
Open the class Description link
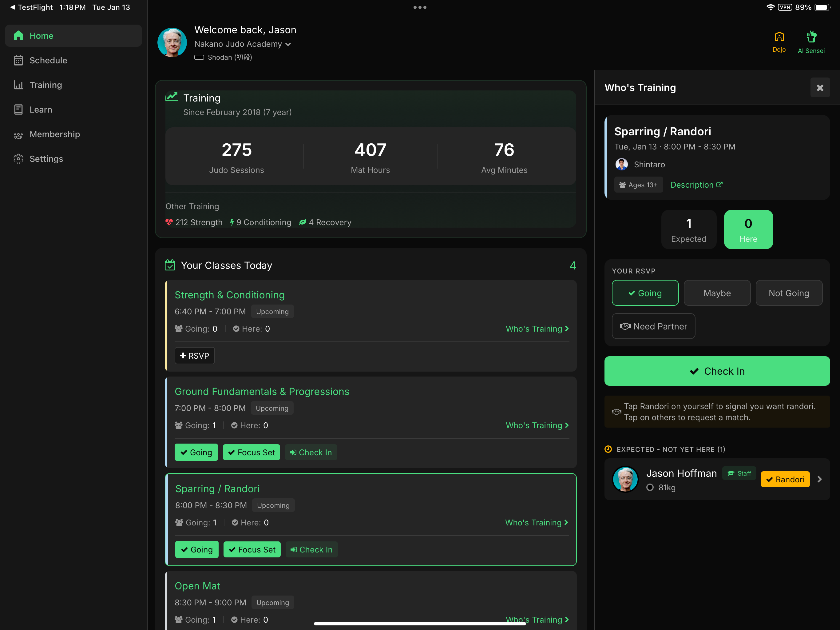tap(696, 185)
